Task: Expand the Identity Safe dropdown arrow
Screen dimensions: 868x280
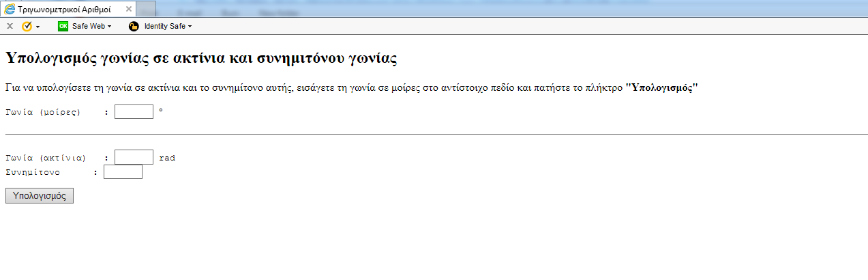Action: pyautogui.click(x=190, y=27)
